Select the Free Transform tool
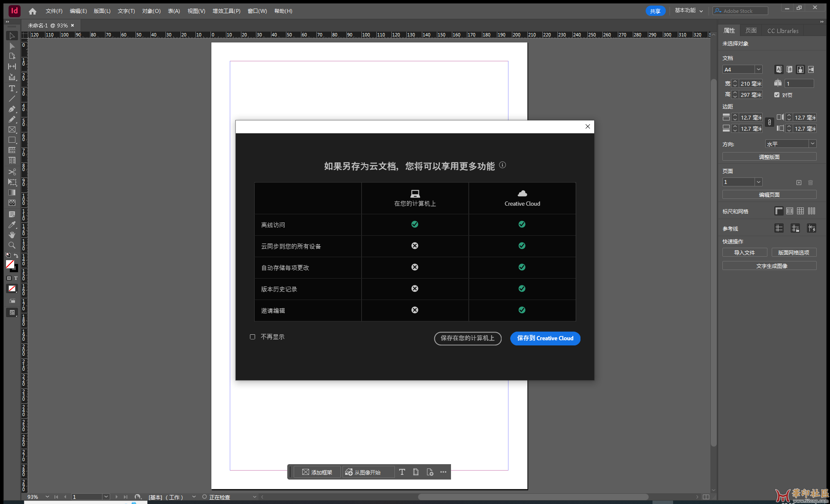 (x=12, y=182)
